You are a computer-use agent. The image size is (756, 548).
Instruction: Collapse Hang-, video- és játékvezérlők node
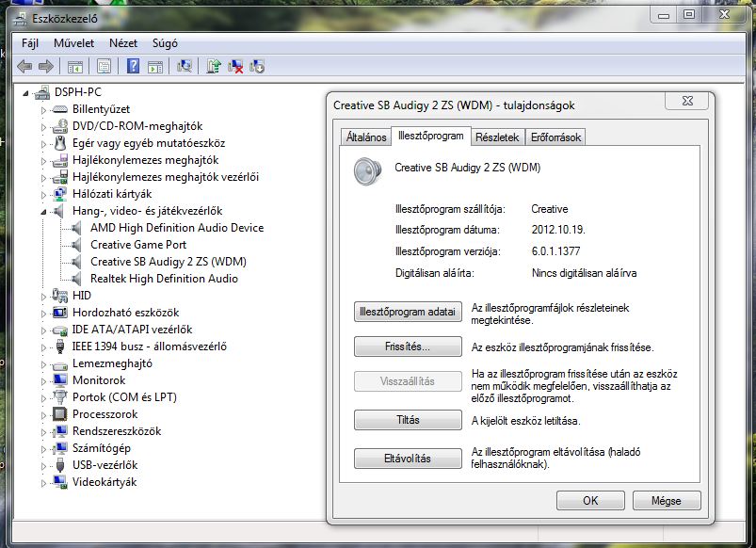43,212
